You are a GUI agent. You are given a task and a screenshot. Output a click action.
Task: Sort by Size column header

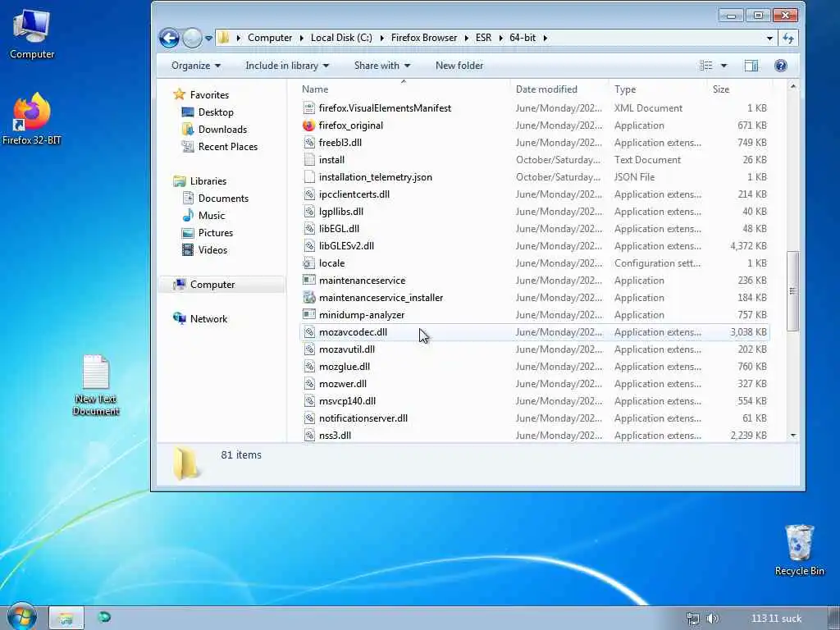(x=721, y=89)
